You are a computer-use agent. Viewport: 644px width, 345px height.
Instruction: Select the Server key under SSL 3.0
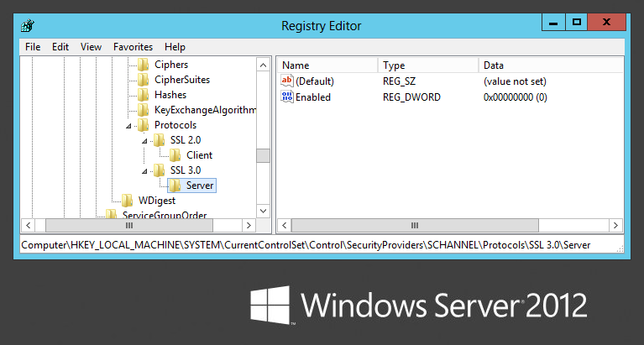(200, 186)
